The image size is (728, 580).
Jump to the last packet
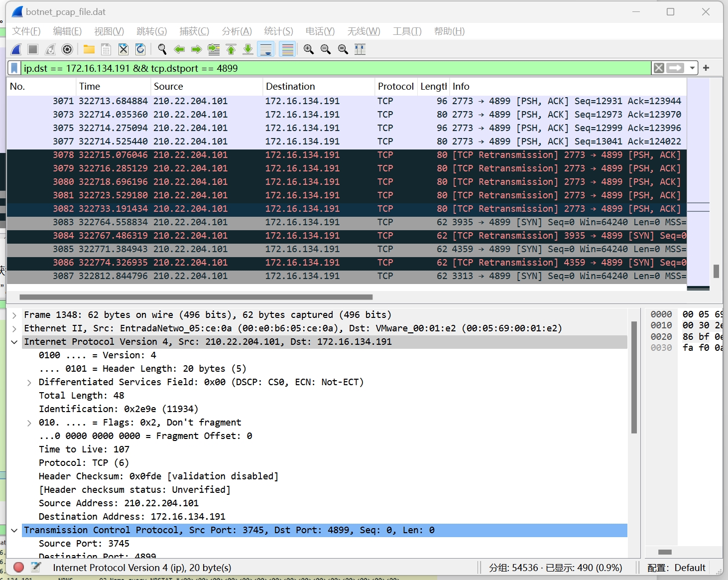pyautogui.click(x=248, y=49)
